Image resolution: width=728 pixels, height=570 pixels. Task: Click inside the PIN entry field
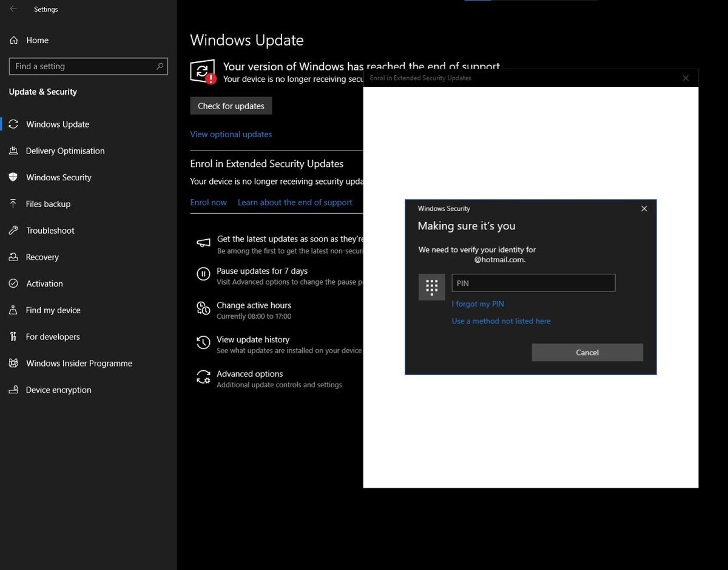coord(533,283)
